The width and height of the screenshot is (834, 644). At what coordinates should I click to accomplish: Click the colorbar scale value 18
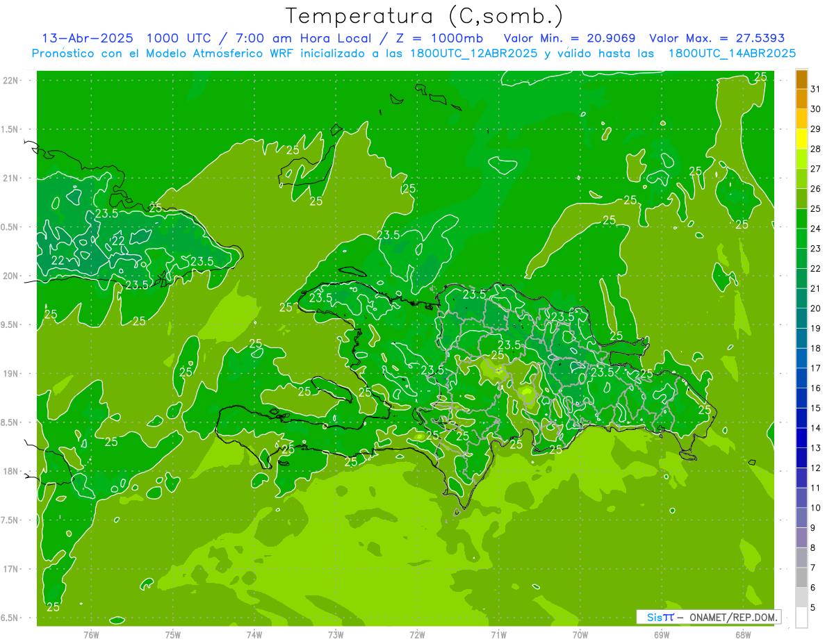coord(815,349)
